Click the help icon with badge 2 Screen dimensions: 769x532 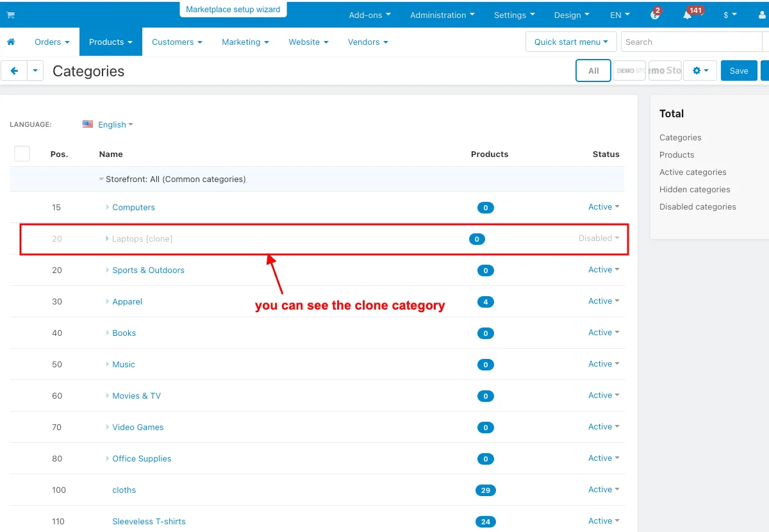tap(655, 15)
